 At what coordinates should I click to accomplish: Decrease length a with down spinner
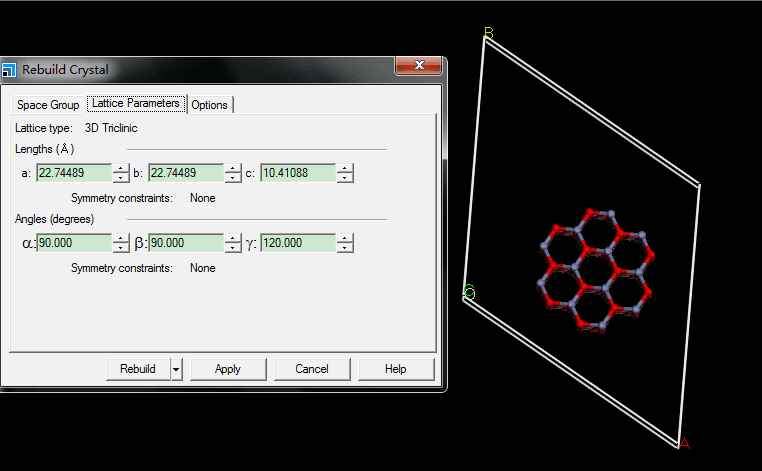pyautogui.click(x=121, y=178)
